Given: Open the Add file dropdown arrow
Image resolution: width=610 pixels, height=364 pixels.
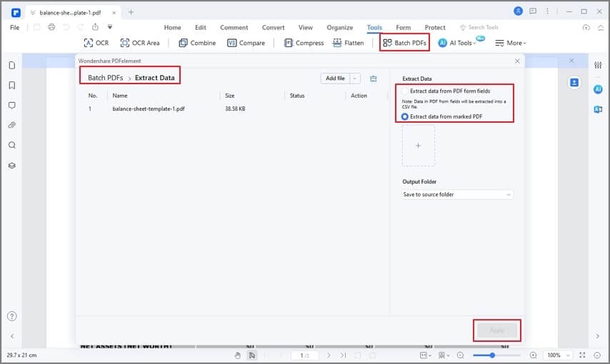Looking at the screenshot, I should tap(355, 79).
